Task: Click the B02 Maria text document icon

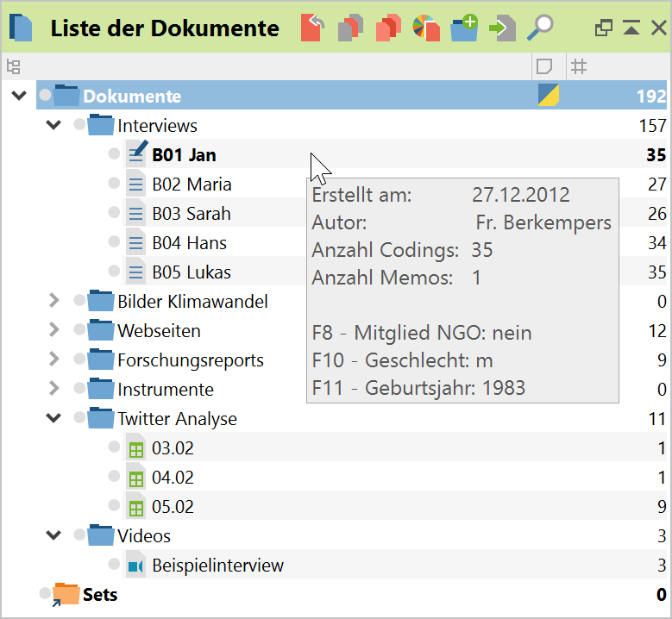Action: click(135, 184)
